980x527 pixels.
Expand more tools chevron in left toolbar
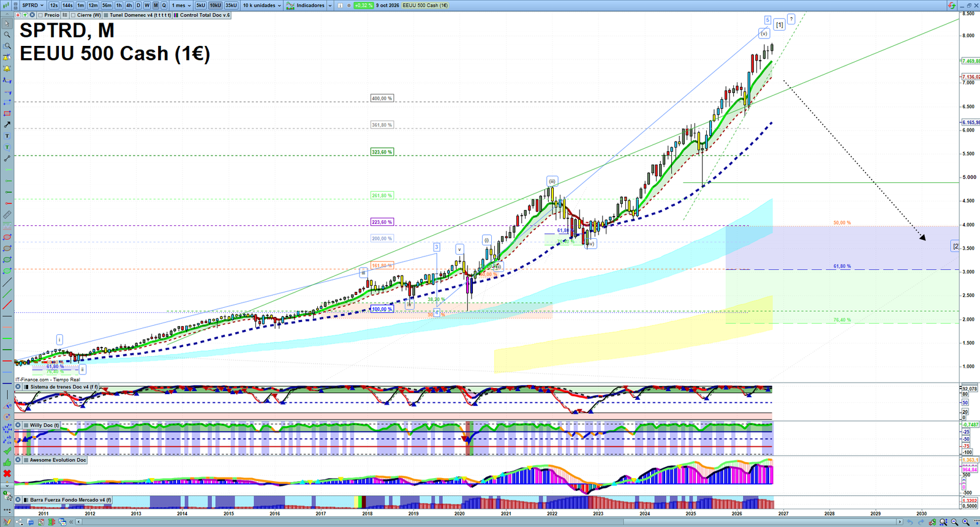(x=7, y=485)
